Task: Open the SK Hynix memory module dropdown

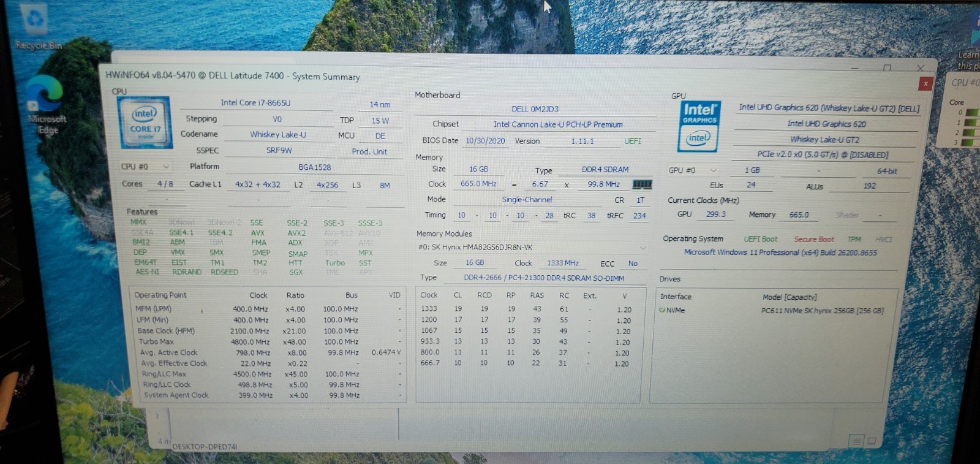Action: [532, 248]
